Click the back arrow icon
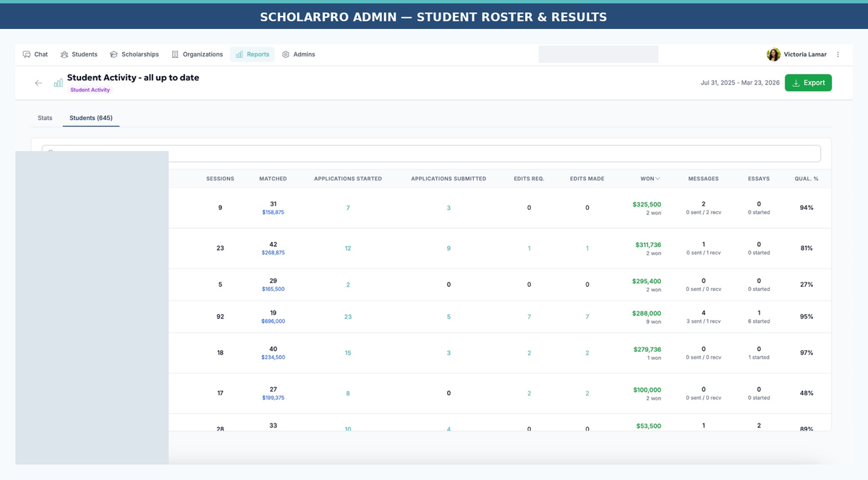Screen dimensions: 868x480 [x=38, y=83]
